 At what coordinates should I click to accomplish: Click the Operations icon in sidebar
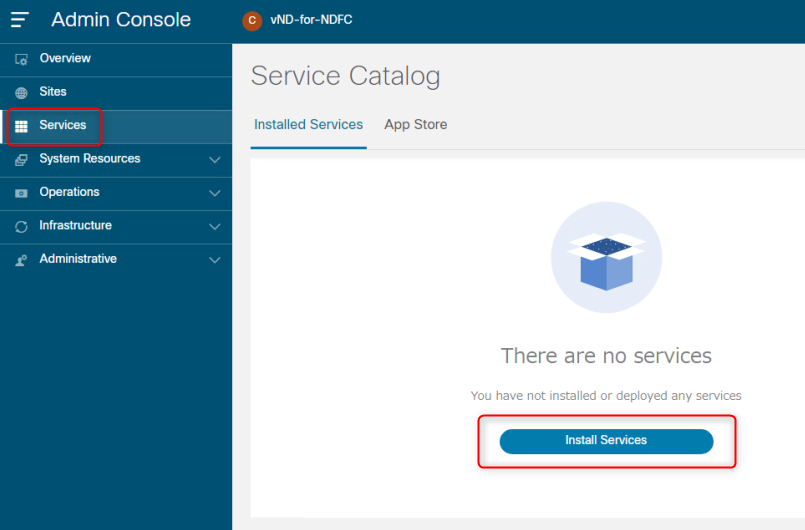[x=21, y=193]
